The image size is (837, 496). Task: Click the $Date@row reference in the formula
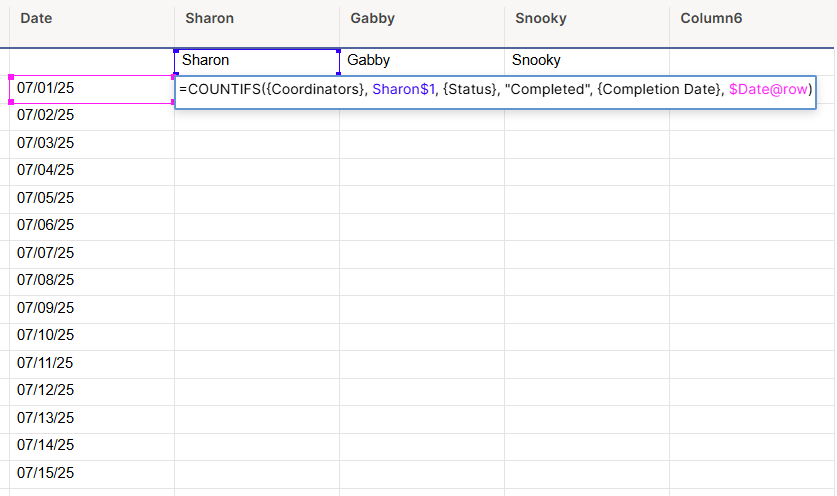[x=768, y=89]
